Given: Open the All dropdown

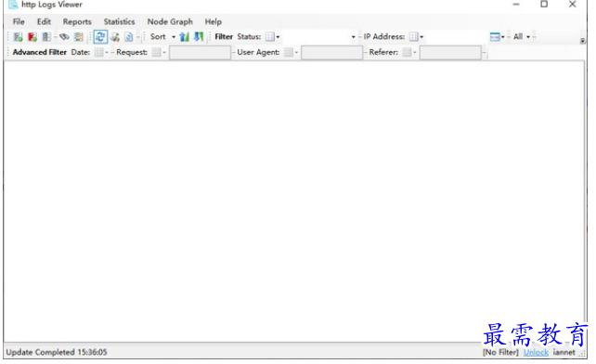Looking at the screenshot, I should tap(522, 37).
